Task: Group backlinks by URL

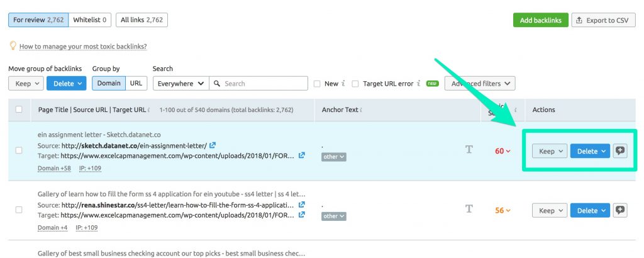Action: point(136,83)
